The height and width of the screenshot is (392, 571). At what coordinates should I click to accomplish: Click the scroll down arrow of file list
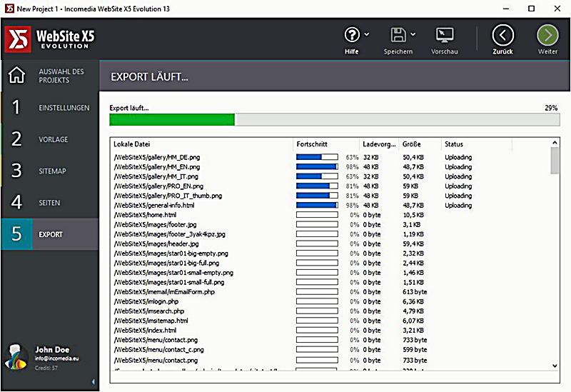(x=555, y=366)
